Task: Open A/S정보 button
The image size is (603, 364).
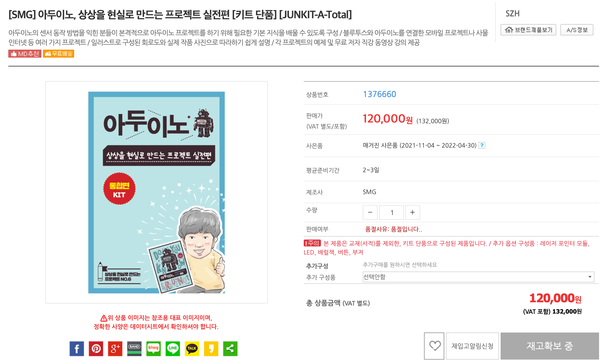Action: [577, 30]
